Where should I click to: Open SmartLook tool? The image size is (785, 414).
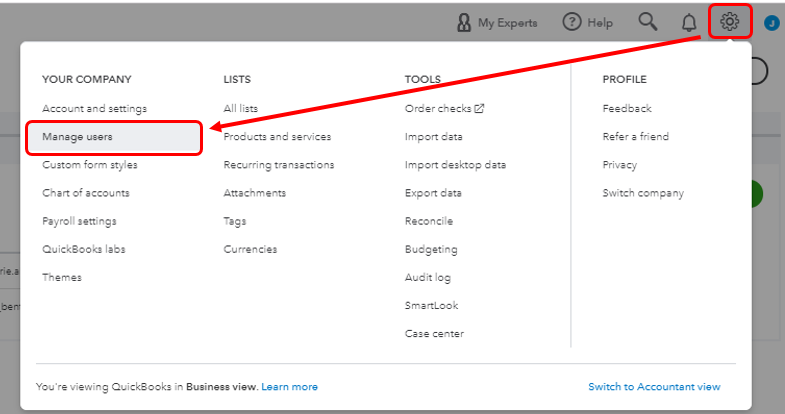(432, 305)
